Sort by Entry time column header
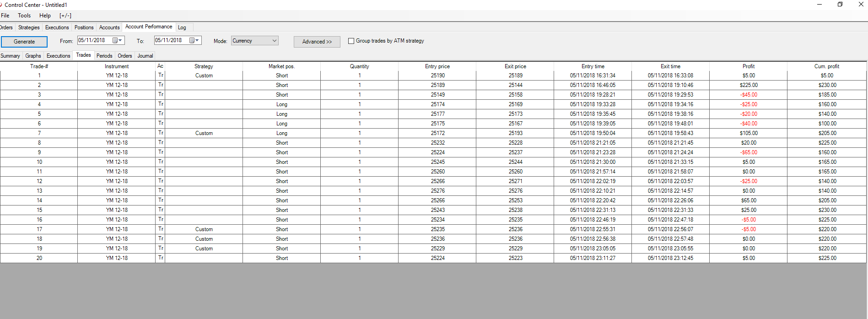Image resolution: width=868 pixels, height=319 pixels. (593, 66)
